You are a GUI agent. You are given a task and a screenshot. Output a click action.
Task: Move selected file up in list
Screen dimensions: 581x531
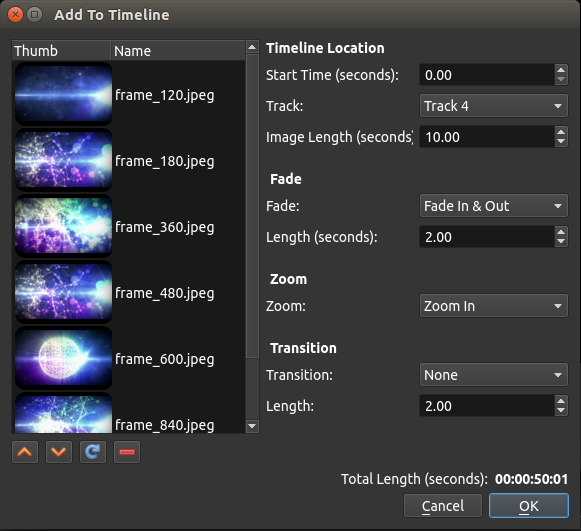pyautogui.click(x=25, y=452)
